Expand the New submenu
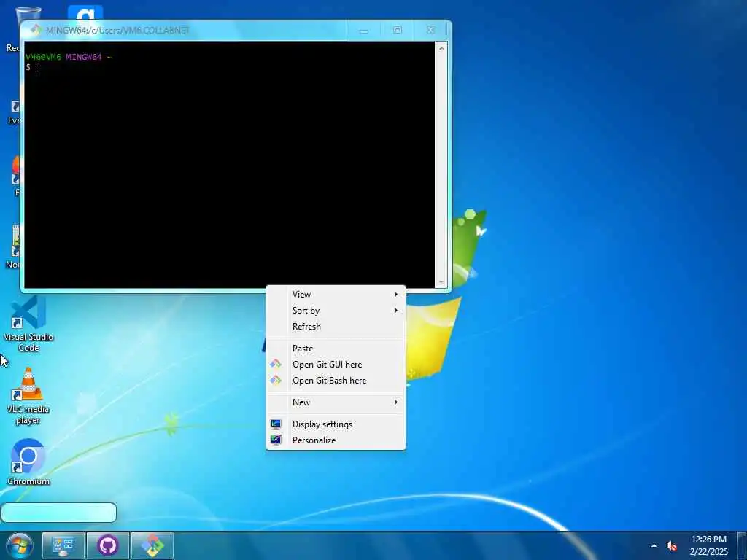 [336, 402]
